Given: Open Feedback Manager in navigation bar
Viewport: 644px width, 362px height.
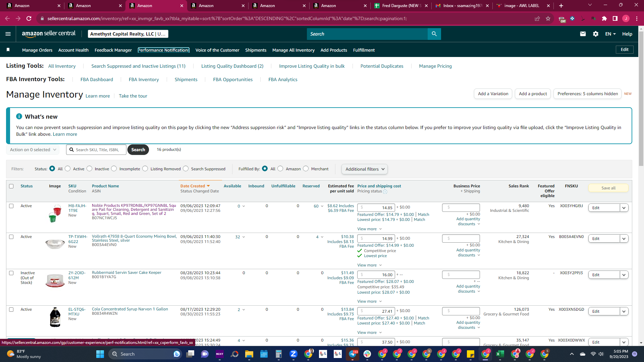Looking at the screenshot, I should point(113,50).
